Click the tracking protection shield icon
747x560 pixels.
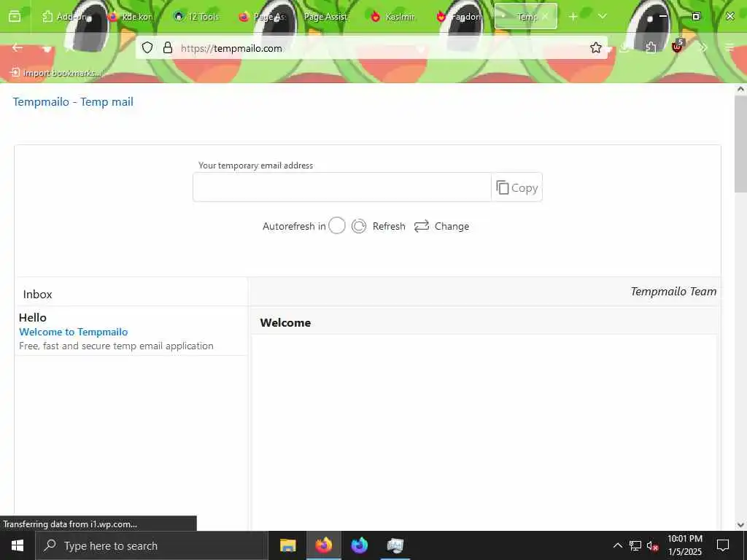pos(147,47)
